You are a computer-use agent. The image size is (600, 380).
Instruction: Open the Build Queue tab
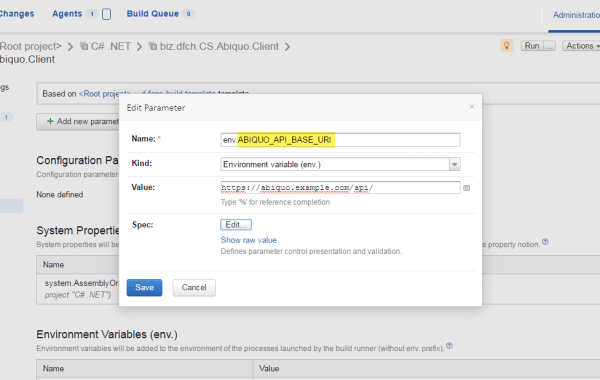click(152, 14)
